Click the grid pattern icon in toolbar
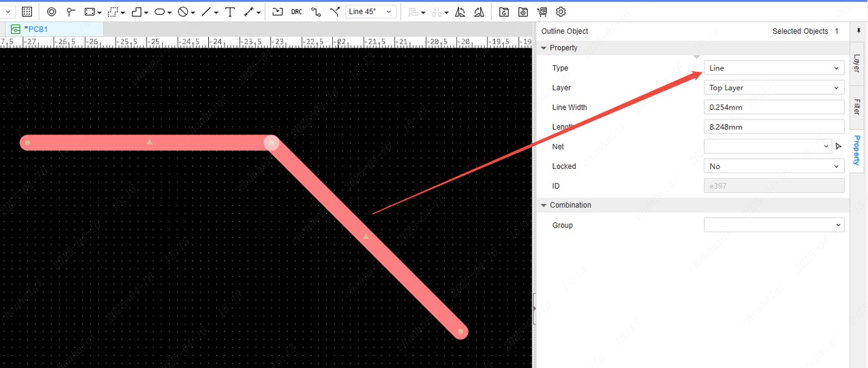The width and height of the screenshot is (868, 368). [27, 12]
